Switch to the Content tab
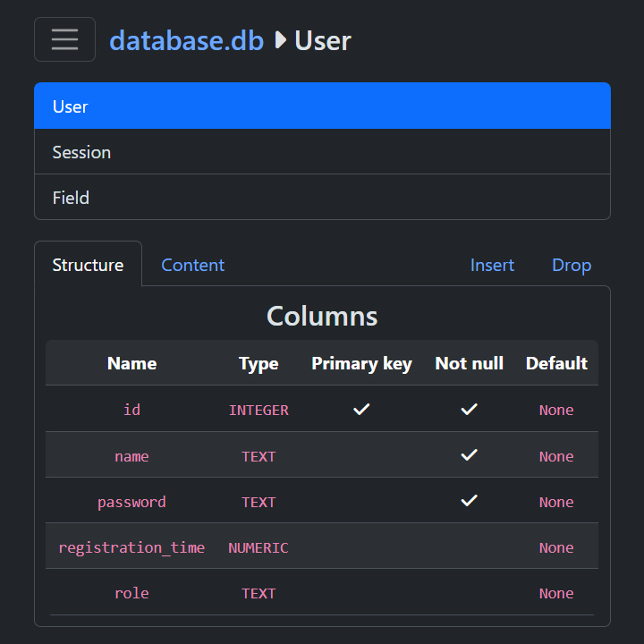 [193, 265]
